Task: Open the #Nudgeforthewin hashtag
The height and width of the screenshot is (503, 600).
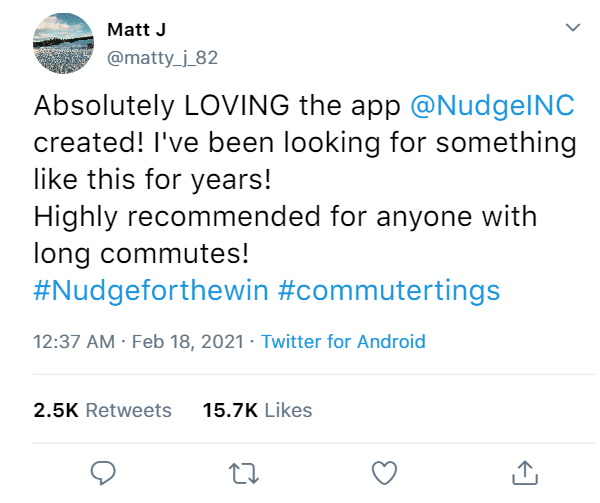Action: point(151,290)
